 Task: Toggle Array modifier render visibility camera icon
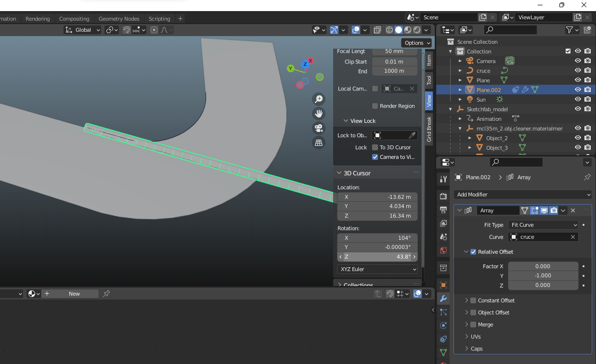tap(554, 210)
